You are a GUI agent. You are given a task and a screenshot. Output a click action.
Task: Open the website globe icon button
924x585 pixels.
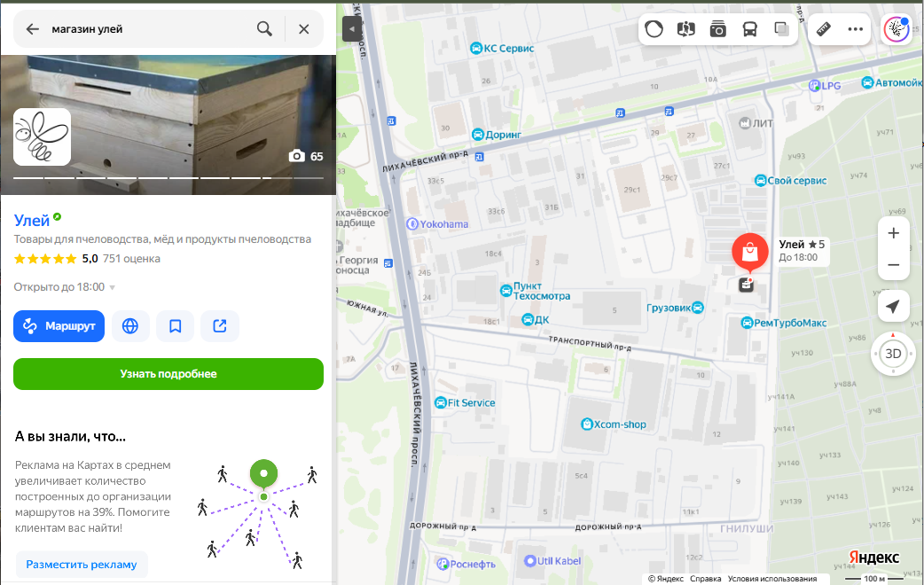pos(130,326)
